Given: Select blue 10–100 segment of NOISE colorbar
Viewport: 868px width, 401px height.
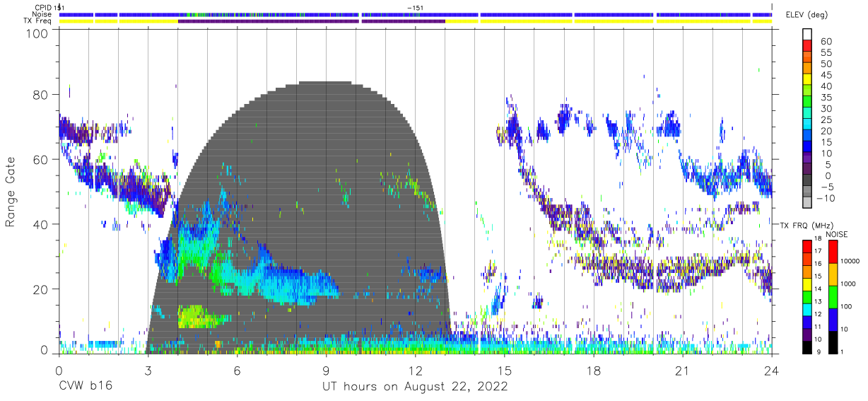Looking at the screenshot, I should pos(833,318).
